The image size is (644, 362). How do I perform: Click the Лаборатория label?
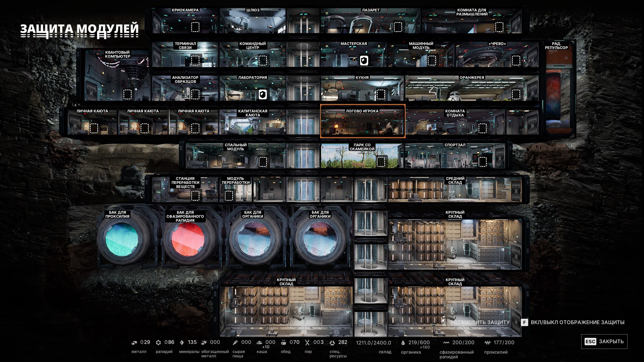point(253,77)
